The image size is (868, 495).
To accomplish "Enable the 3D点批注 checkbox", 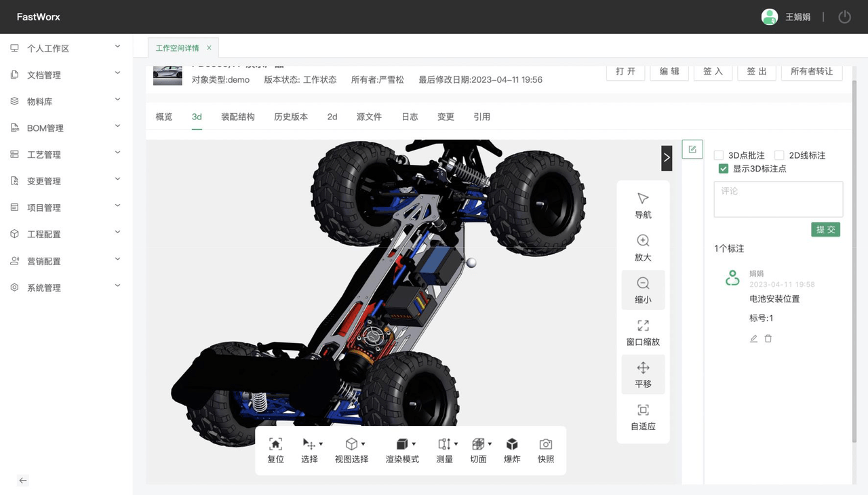I will click(719, 155).
